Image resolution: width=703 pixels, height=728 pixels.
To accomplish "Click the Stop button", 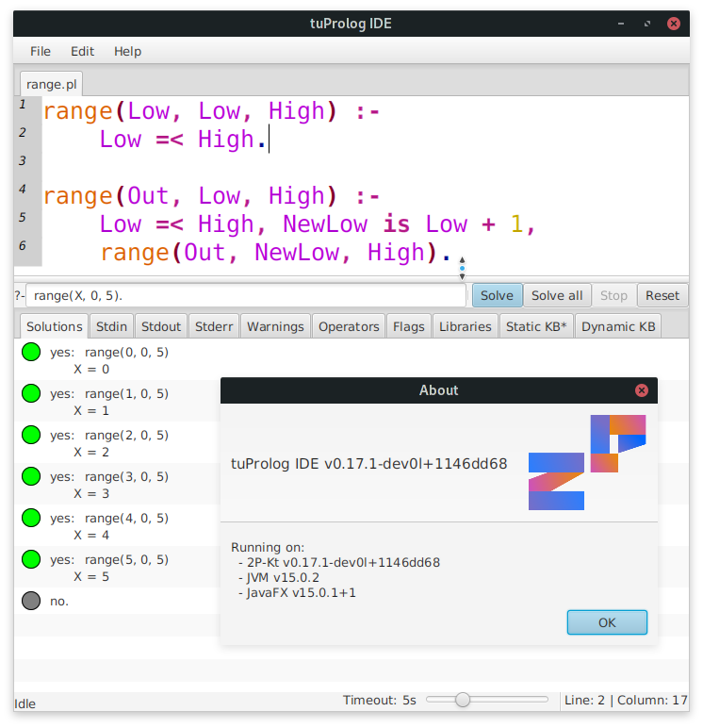I will point(613,295).
